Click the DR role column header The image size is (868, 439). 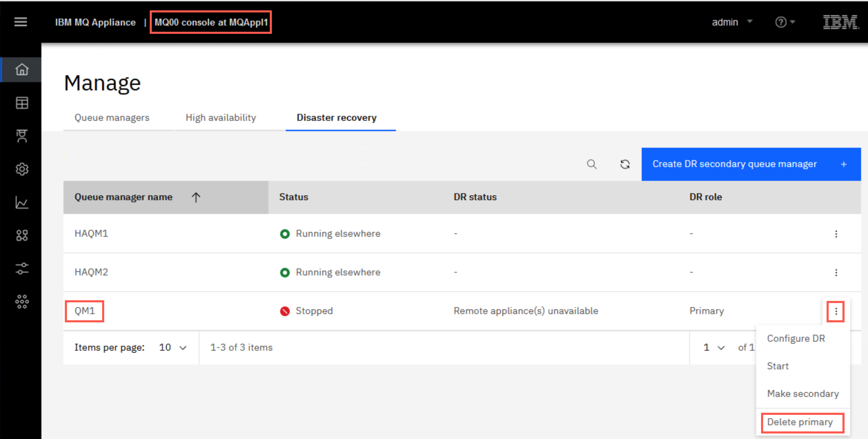click(x=706, y=197)
